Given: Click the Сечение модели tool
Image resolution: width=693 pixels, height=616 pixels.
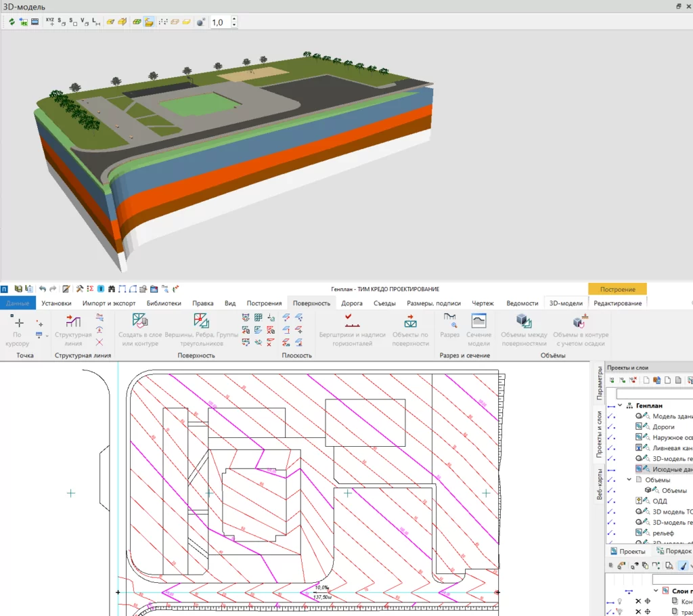Looking at the screenshot, I should pos(478,331).
